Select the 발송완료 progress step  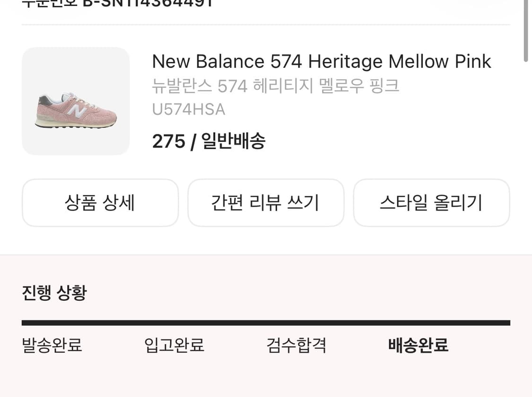click(x=51, y=346)
